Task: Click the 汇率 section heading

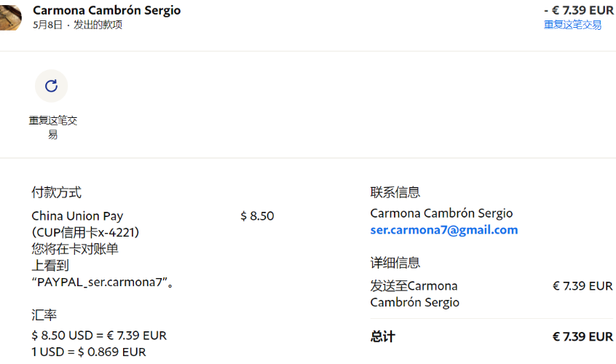Action: click(x=44, y=315)
